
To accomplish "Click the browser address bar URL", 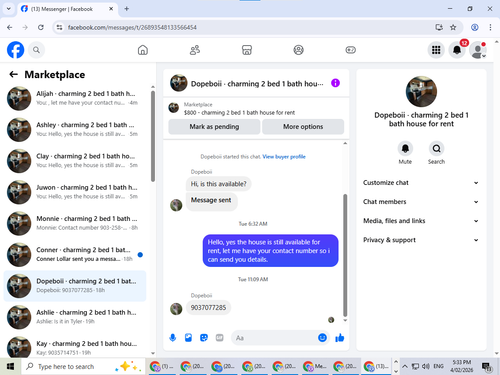I will click(x=132, y=27).
